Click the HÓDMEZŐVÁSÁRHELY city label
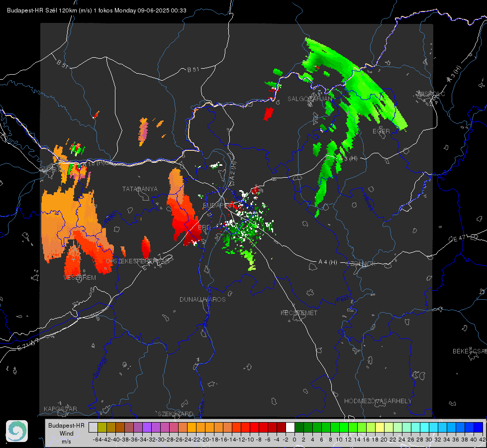 coord(378,401)
